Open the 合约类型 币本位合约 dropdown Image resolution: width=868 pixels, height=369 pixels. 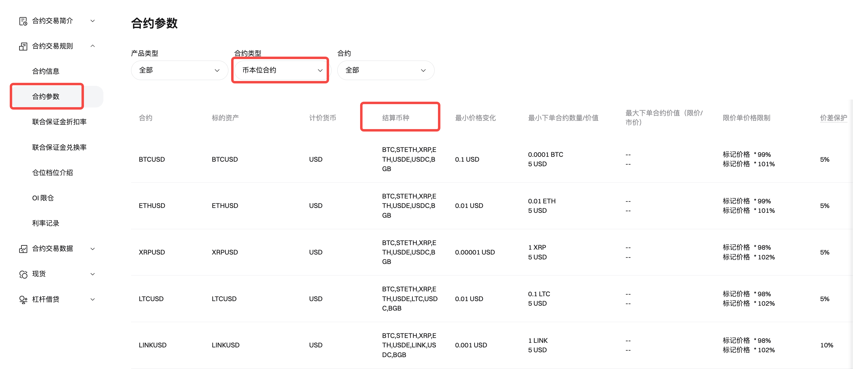282,70
